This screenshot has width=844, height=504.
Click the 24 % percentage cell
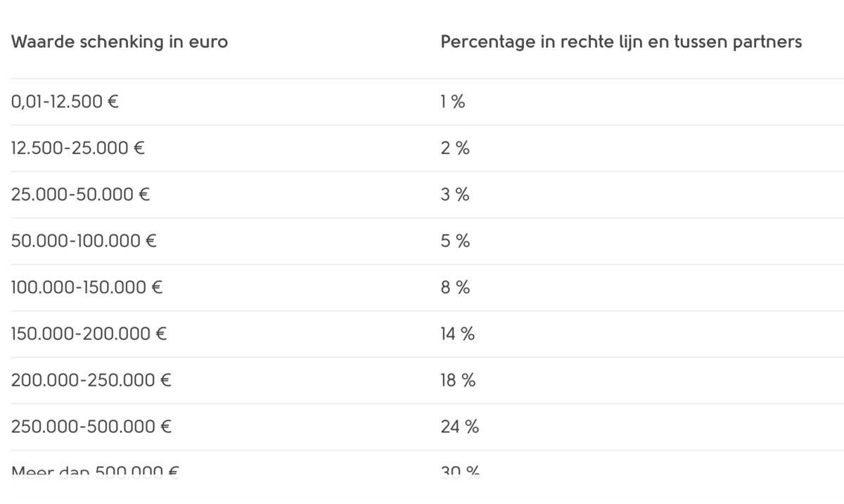[459, 427]
